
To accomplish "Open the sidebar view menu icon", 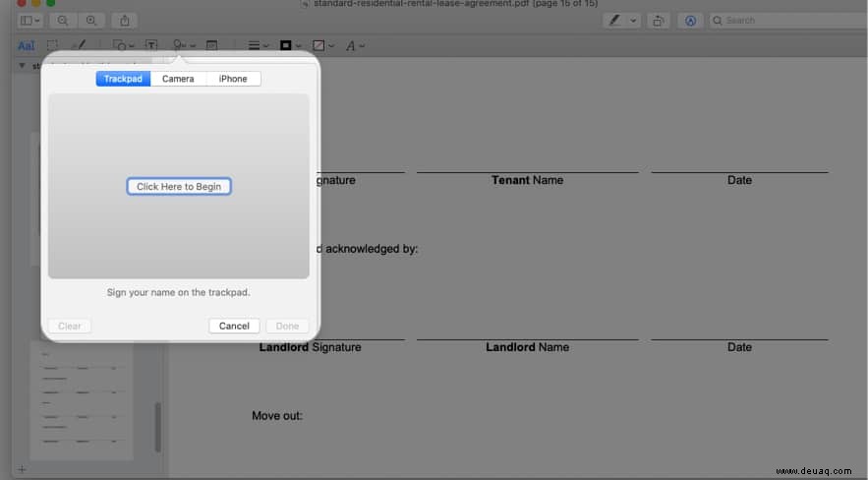I will click(29, 21).
